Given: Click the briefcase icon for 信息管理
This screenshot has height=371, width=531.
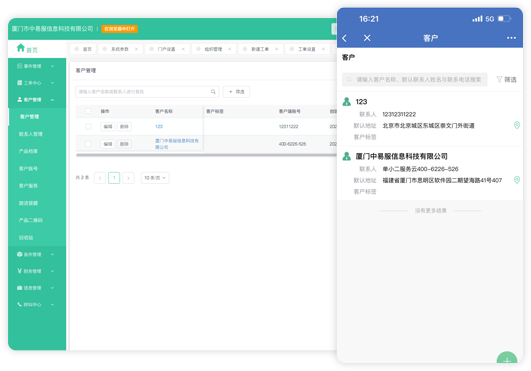Looking at the screenshot, I should coord(20,288).
